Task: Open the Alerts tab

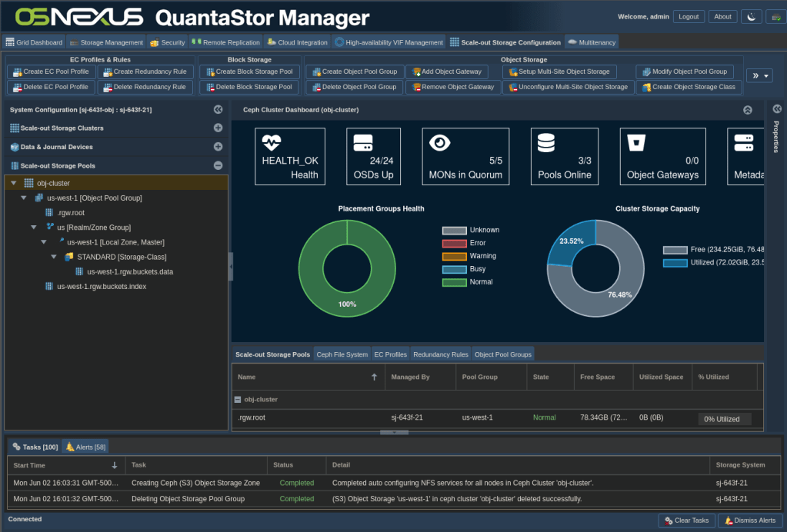Action: (86, 447)
